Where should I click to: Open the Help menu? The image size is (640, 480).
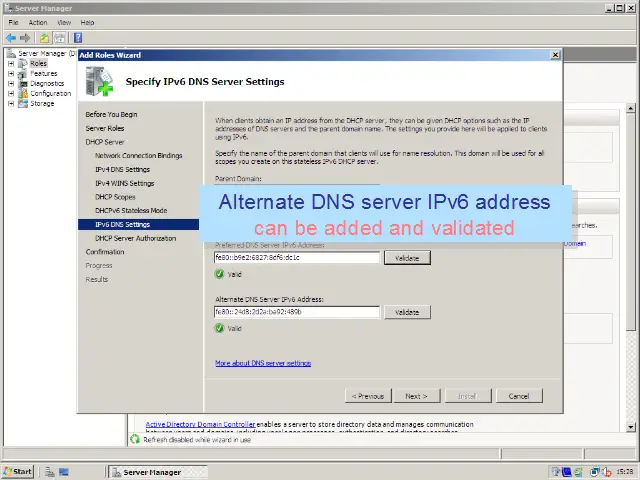tap(87, 22)
